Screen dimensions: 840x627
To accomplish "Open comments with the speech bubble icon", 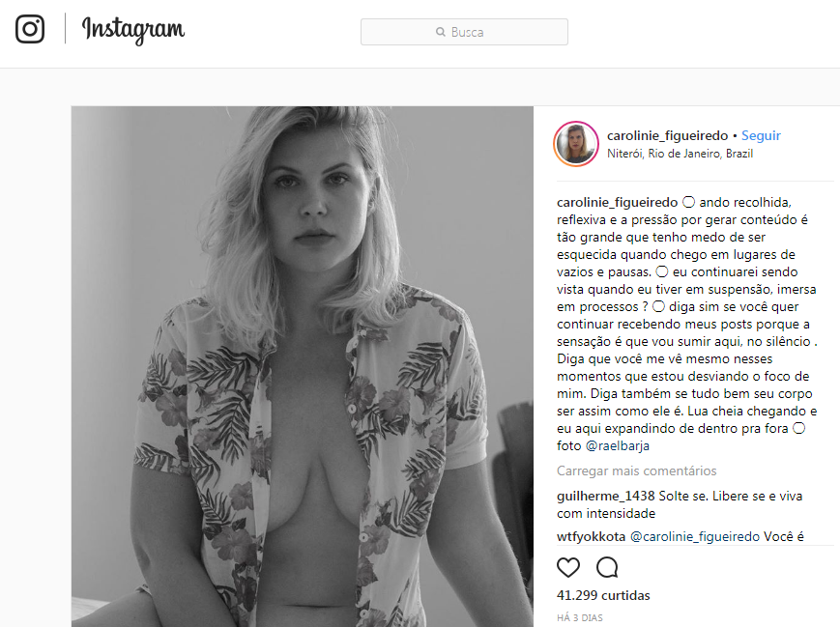I will (607, 567).
